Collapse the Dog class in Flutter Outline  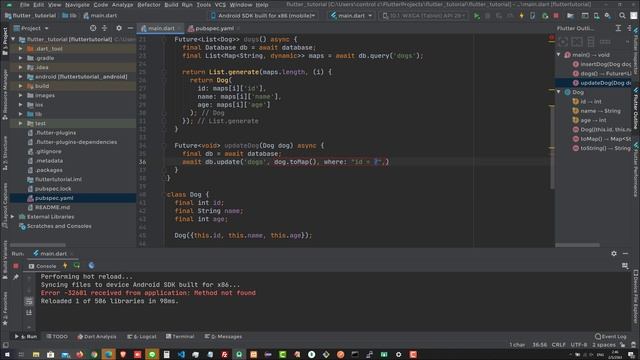[559, 92]
